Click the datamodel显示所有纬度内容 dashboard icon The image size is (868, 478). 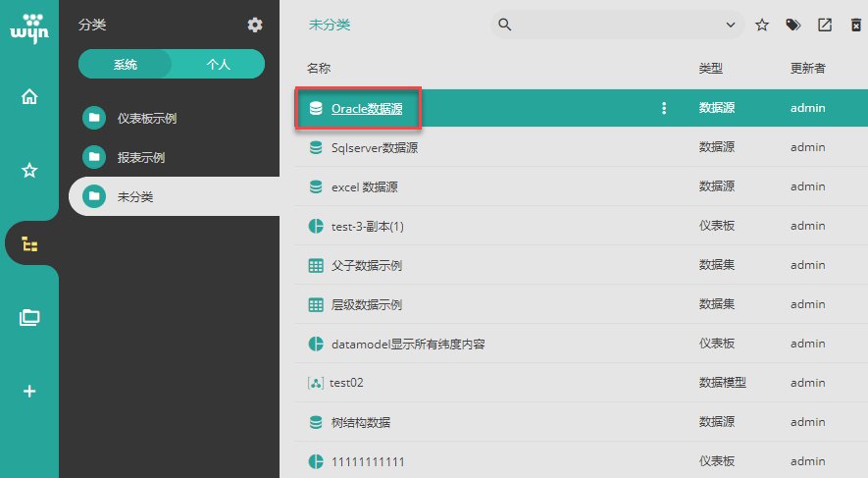coord(316,344)
